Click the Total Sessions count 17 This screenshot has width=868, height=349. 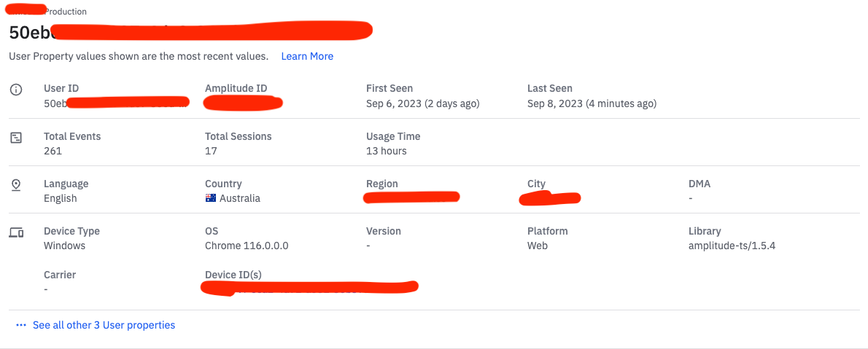[x=211, y=151]
